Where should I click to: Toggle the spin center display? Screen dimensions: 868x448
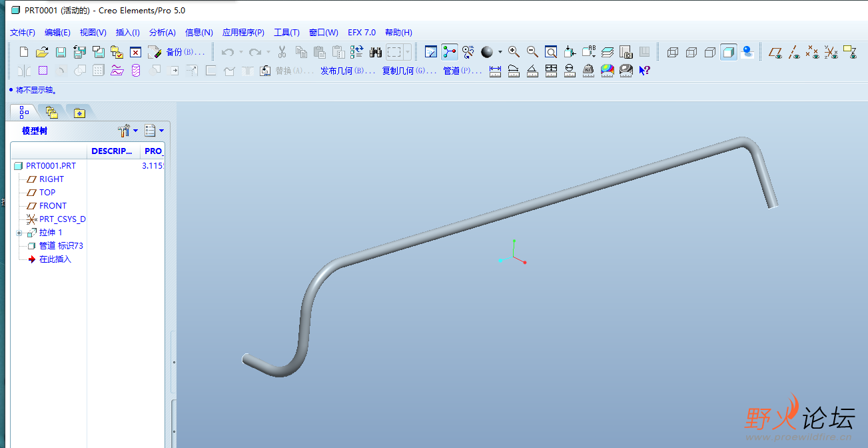450,52
